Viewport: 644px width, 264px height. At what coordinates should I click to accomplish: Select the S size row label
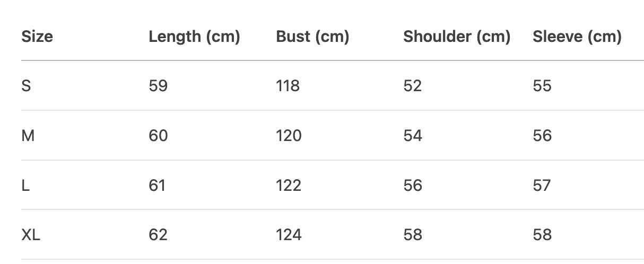tap(26, 86)
